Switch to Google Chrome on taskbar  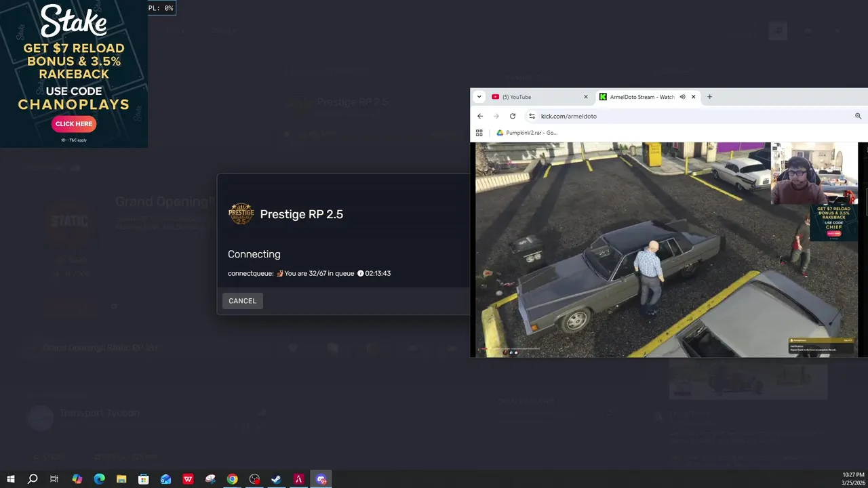pos(232,479)
